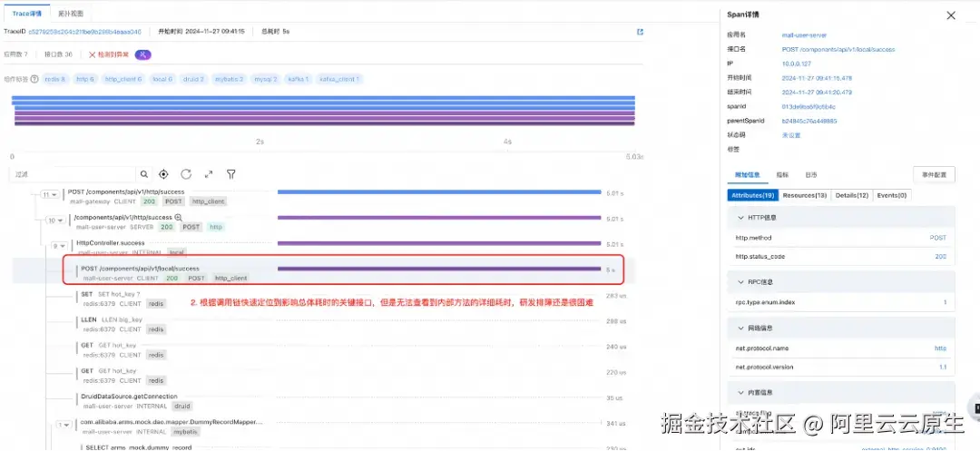
Task: Collapse the HTTP信息 section
Action: (x=840, y=218)
